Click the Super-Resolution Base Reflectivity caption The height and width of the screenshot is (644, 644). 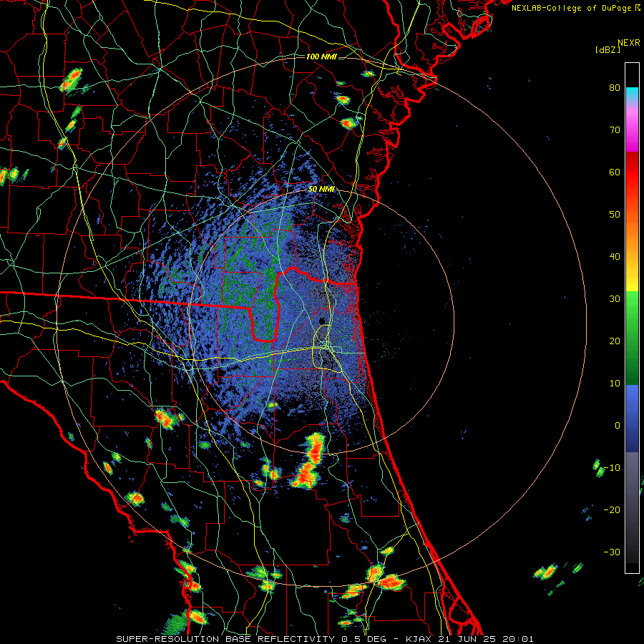coord(325,639)
